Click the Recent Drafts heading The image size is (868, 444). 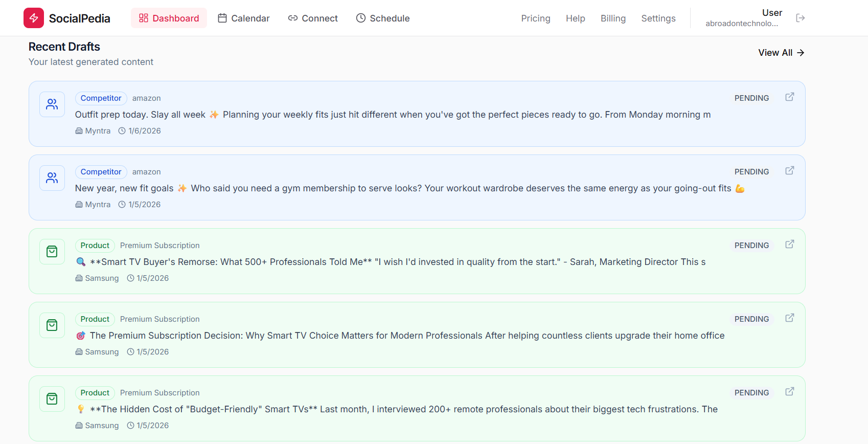tap(64, 47)
